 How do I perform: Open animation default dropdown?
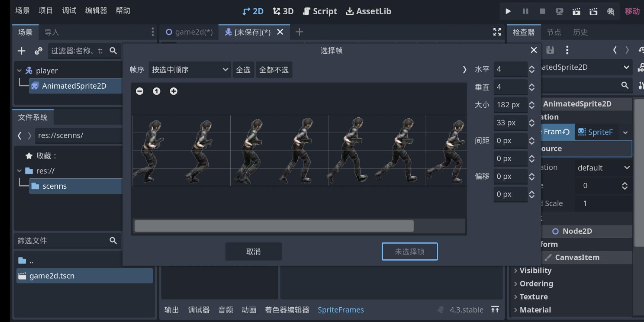(603, 168)
